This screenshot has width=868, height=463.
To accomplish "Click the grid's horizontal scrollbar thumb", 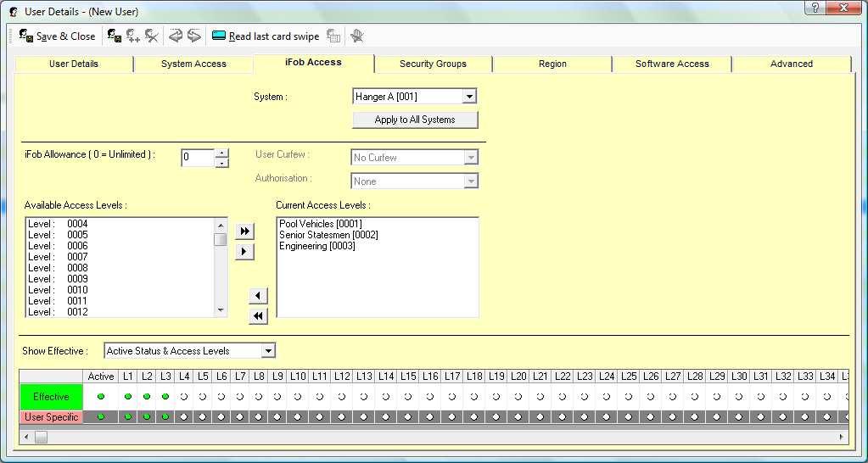I will [x=41, y=437].
